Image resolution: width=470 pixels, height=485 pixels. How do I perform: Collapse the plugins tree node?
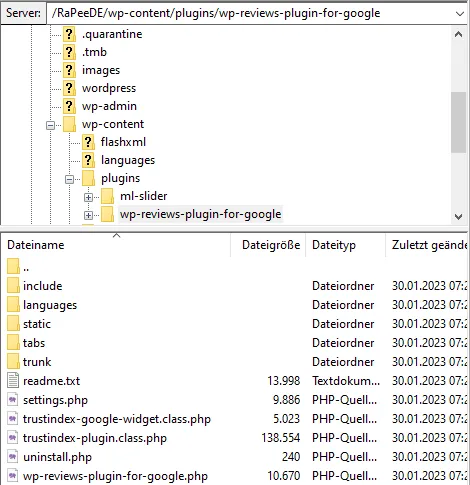(x=69, y=179)
